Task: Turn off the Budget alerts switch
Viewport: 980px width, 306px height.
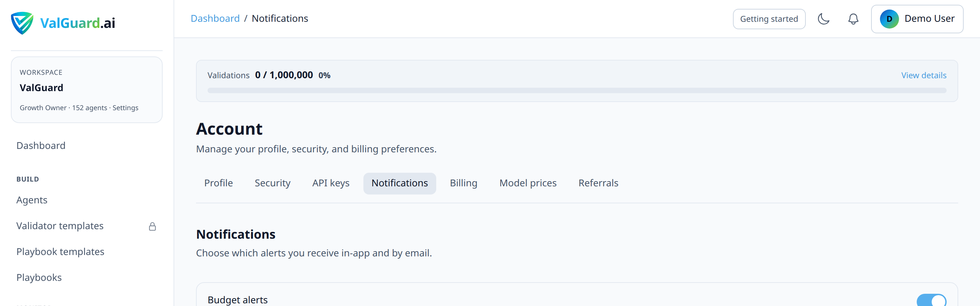Action: (931, 300)
